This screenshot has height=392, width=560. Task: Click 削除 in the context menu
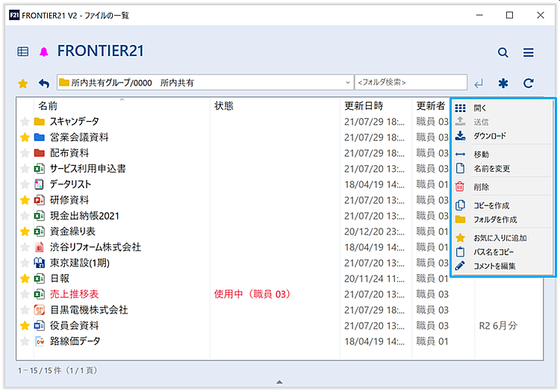pyautogui.click(x=482, y=187)
